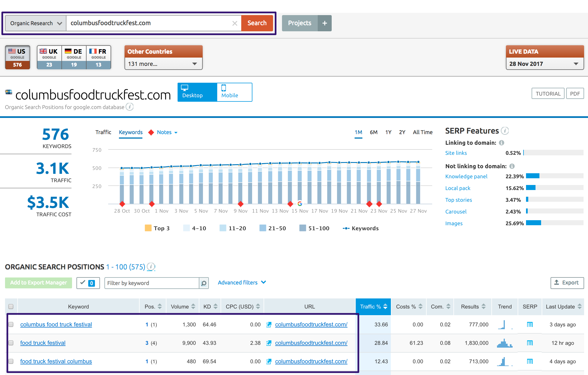Image resolution: width=588 pixels, height=375 pixels.
Task: Toggle 4-10 series in chart legend
Action: pos(195,228)
